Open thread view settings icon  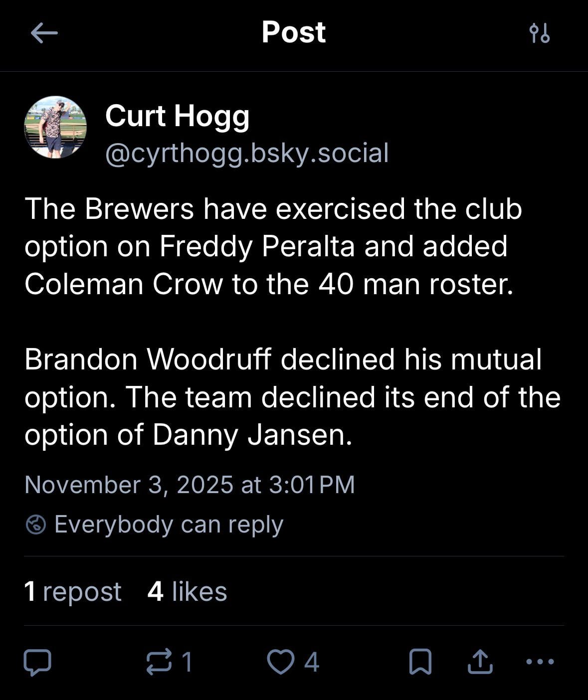(539, 33)
